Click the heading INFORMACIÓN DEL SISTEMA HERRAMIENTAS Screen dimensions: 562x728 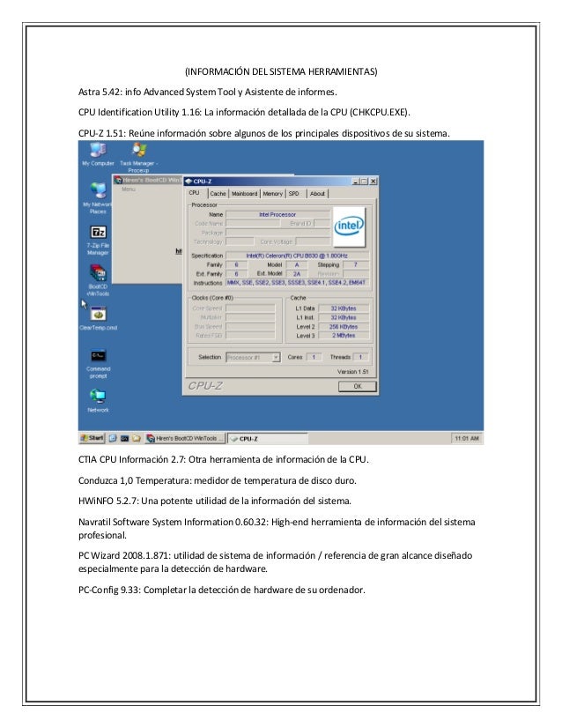pyautogui.click(x=281, y=71)
